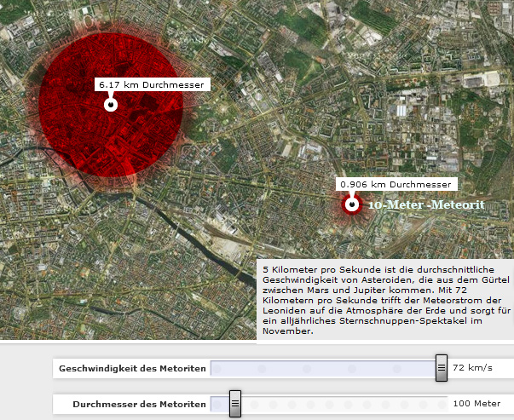Click the 0.906 km crater center marker
This screenshot has width=514, height=420.
pyautogui.click(x=351, y=204)
